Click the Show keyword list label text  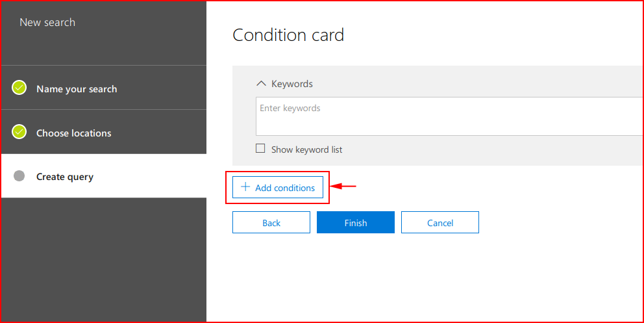point(306,149)
